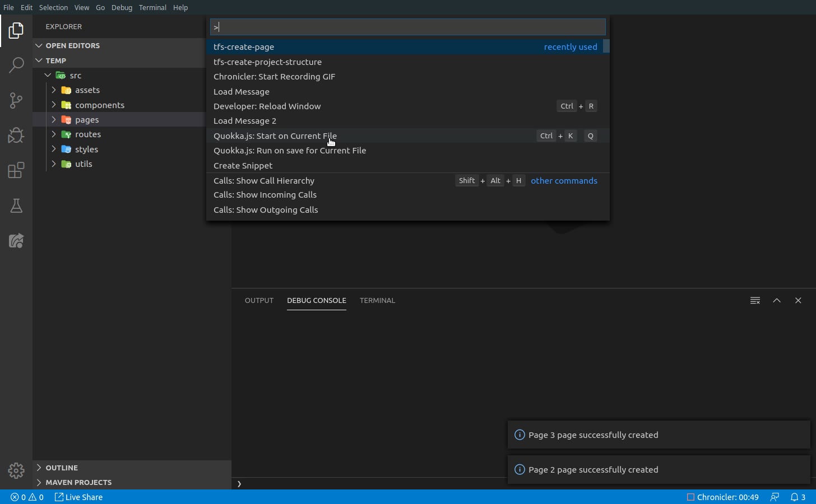The width and height of the screenshot is (816, 504).
Task: Click the feedback icon in status bar
Action: 775,497
